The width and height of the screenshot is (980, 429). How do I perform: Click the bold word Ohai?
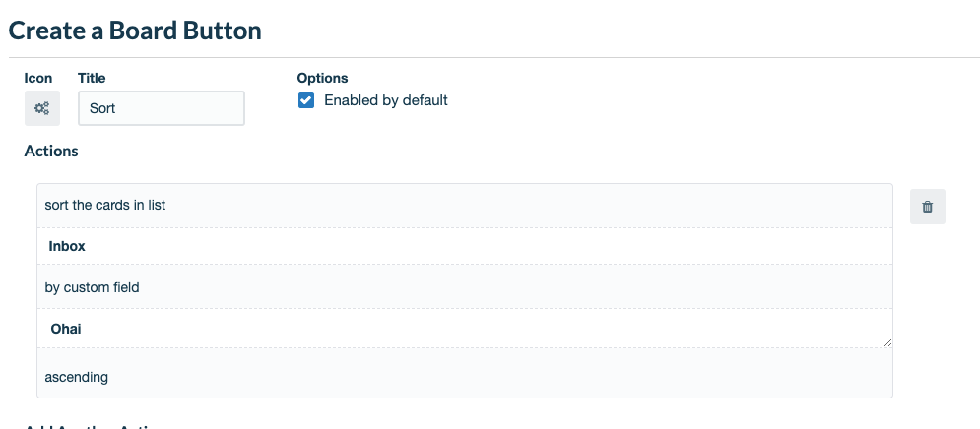click(66, 329)
